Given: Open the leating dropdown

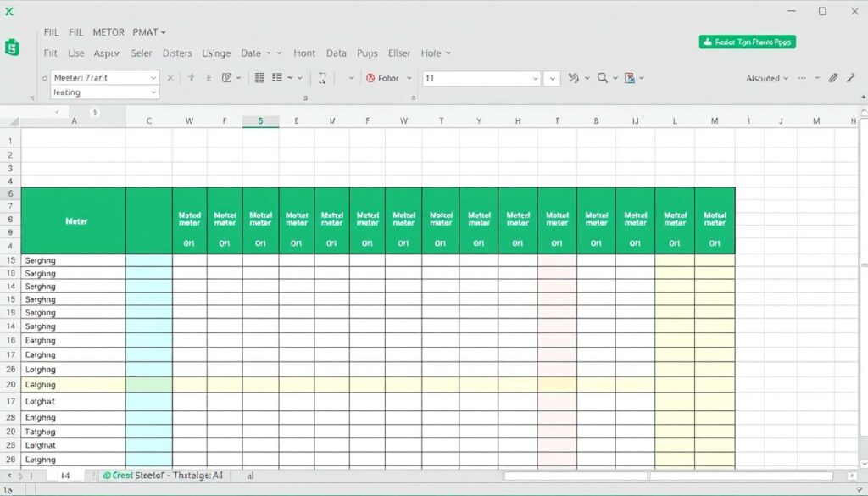Looking at the screenshot, I should [153, 92].
